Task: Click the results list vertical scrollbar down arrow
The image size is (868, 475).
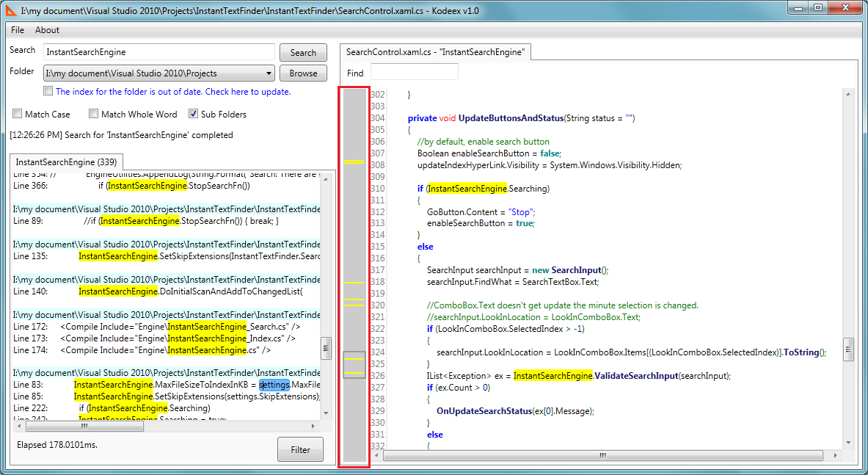Action: (x=326, y=415)
